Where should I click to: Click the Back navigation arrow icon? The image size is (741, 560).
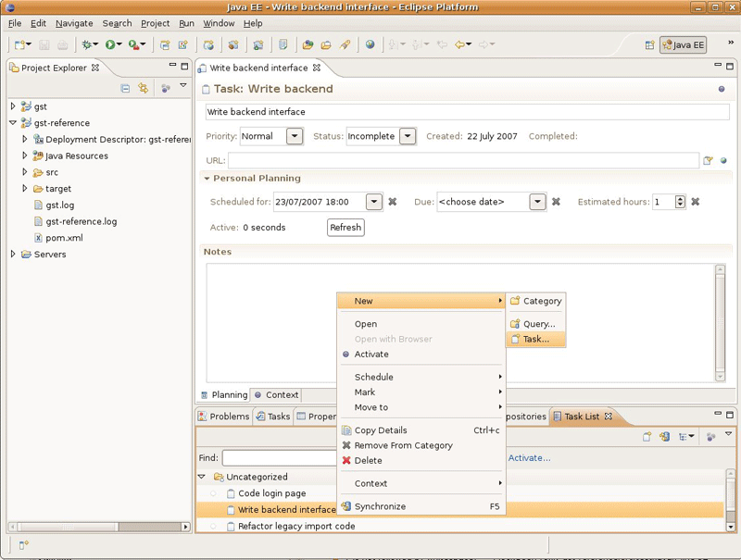(x=459, y=44)
